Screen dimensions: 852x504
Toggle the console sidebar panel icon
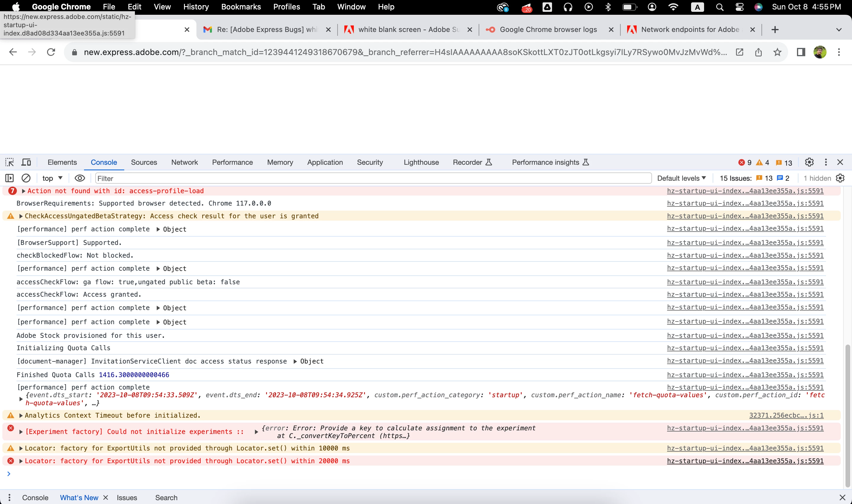[9, 178]
